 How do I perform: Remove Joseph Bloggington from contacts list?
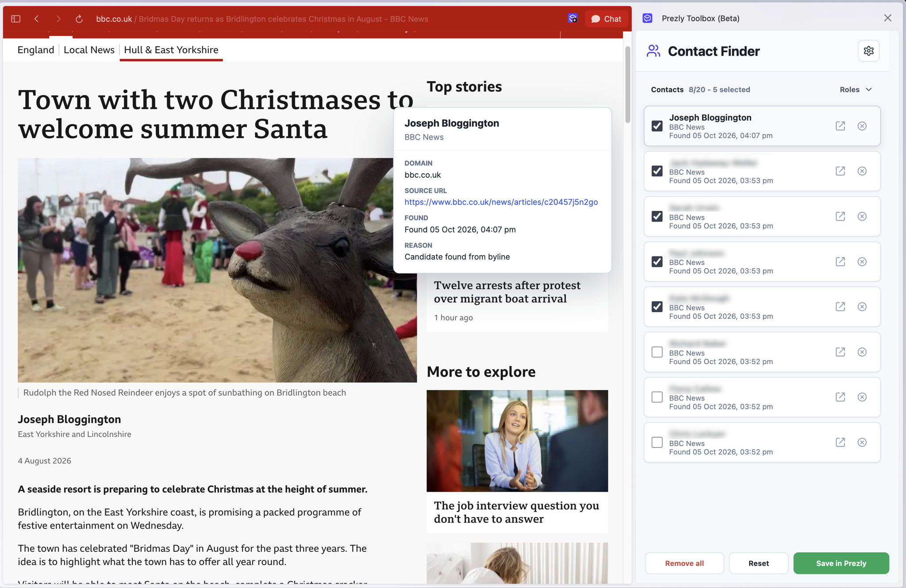pos(862,126)
